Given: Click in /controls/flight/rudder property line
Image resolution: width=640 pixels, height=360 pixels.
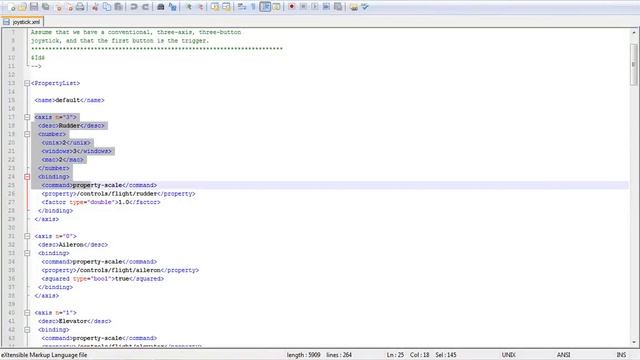Looking at the screenshot, I should 118,194.
